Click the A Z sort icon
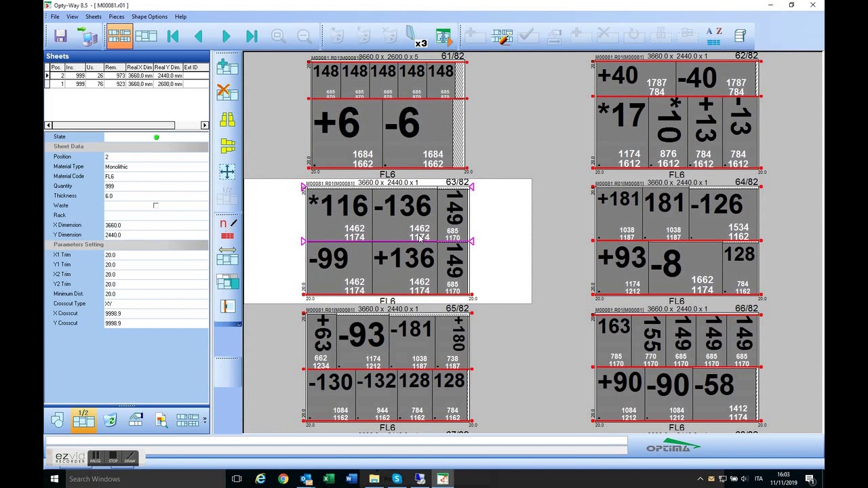 [713, 37]
